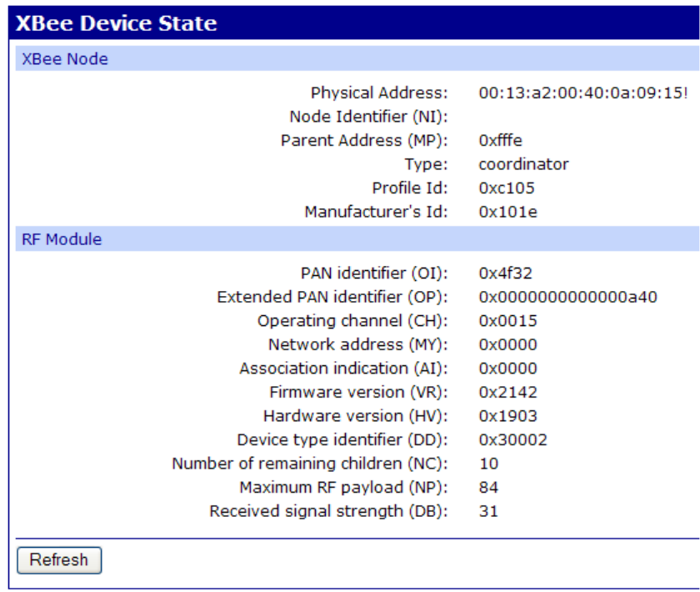Select maximum RF payload value 84

coord(488,487)
